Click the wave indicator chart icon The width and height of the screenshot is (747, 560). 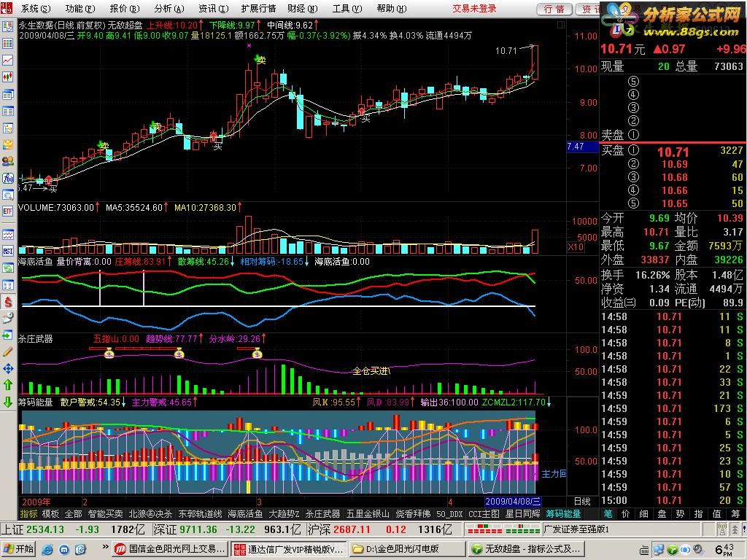[7, 235]
